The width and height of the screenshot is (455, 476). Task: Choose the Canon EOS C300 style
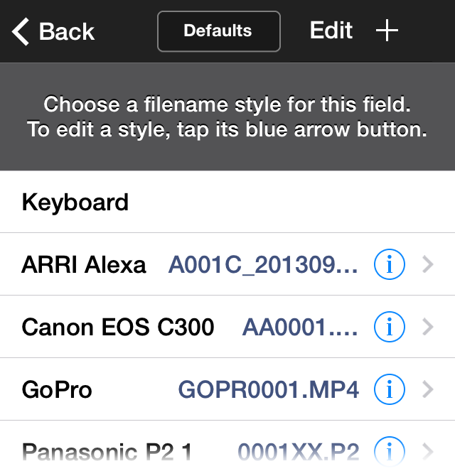pyautogui.click(x=227, y=327)
